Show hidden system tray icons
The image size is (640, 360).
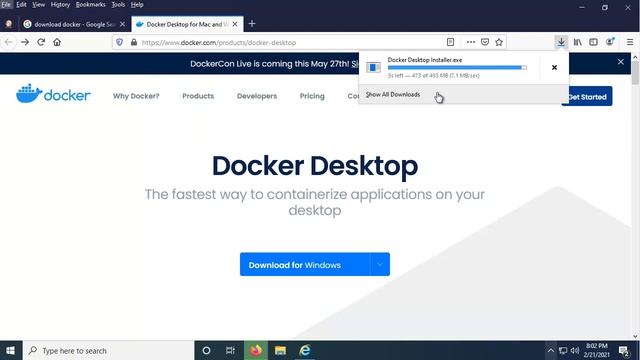point(551,350)
